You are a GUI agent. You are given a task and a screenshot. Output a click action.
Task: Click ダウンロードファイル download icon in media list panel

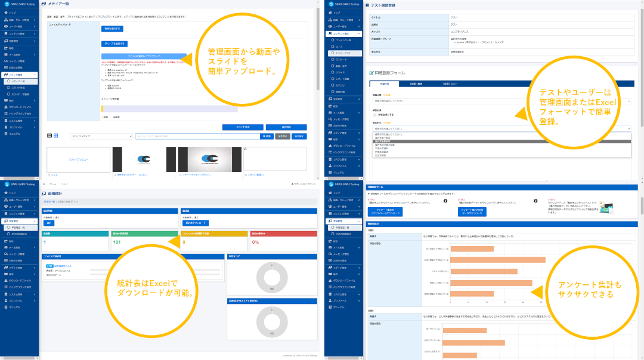point(6,107)
